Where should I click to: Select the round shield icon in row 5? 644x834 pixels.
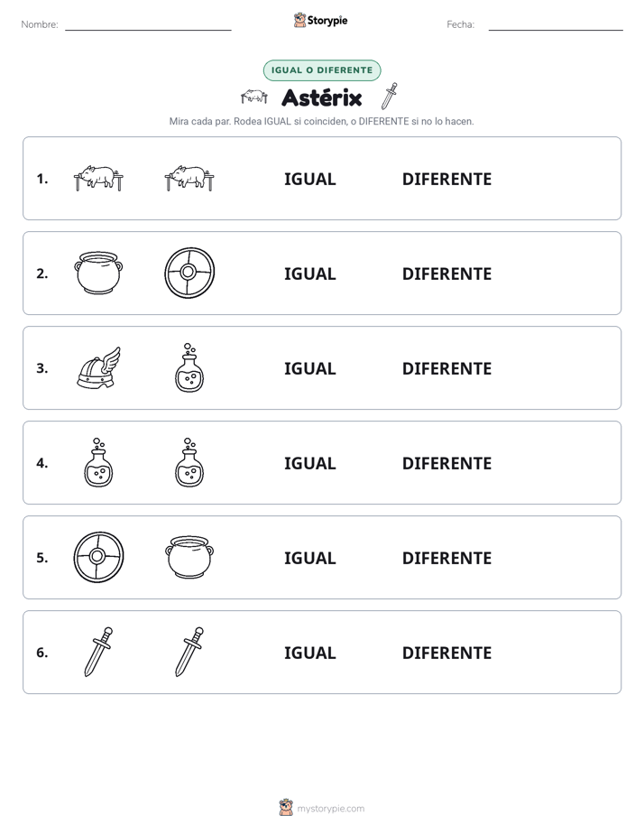pyautogui.click(x=98, y=557)
